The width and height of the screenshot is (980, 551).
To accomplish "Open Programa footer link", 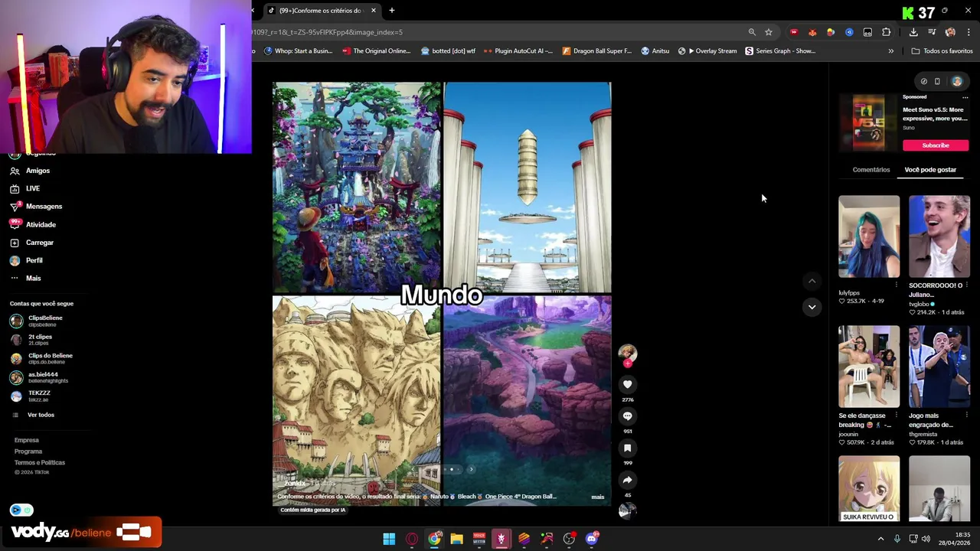I will pos(28,452).
